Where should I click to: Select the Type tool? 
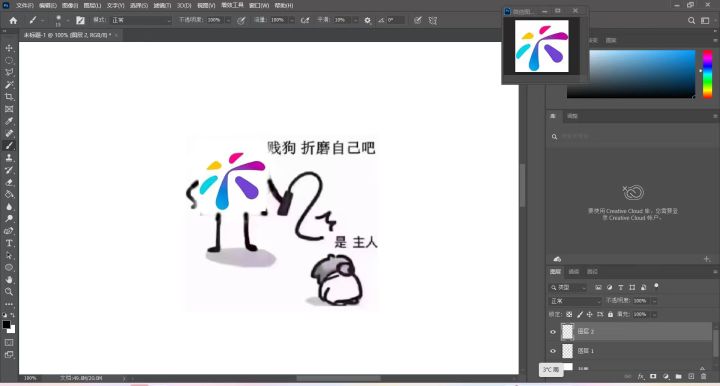coord(9,243)
